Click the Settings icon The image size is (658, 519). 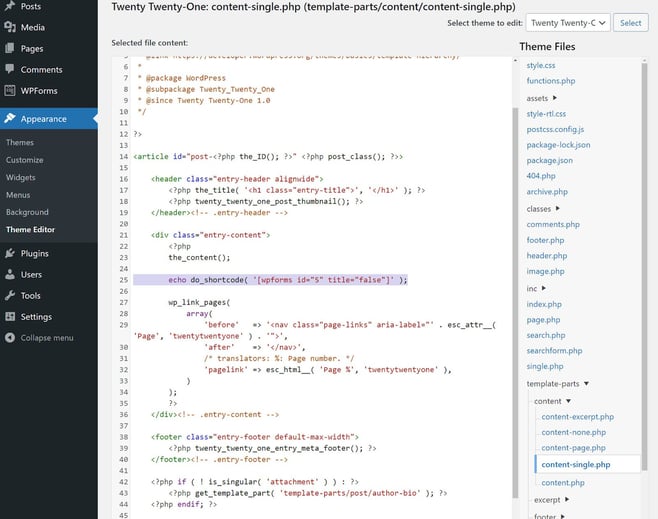pyautogui.click(x=10, y=316)
